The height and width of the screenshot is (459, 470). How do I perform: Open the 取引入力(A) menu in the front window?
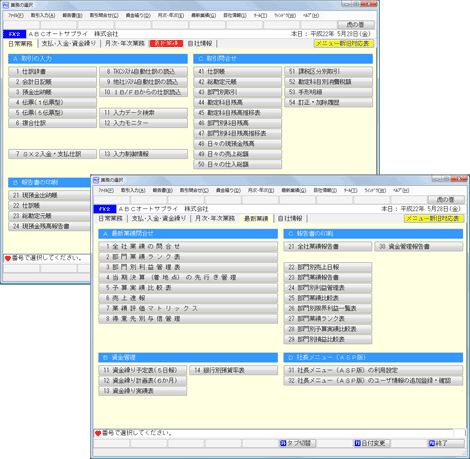pos(133,190)
